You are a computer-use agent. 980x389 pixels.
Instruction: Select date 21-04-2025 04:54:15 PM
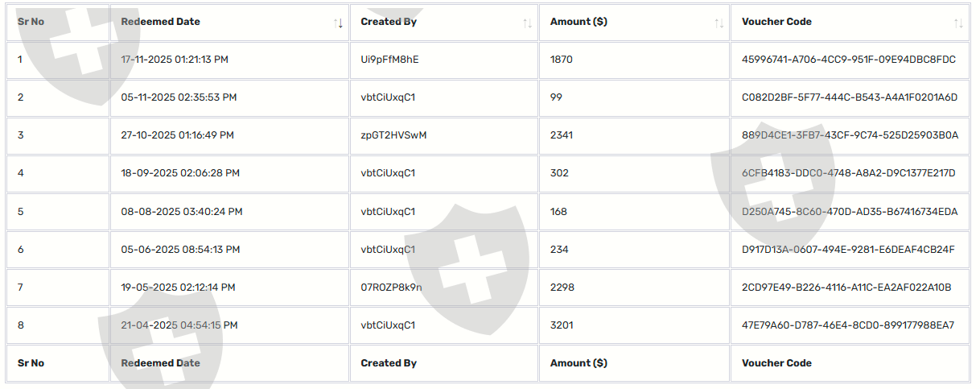(x=179, y=325)
